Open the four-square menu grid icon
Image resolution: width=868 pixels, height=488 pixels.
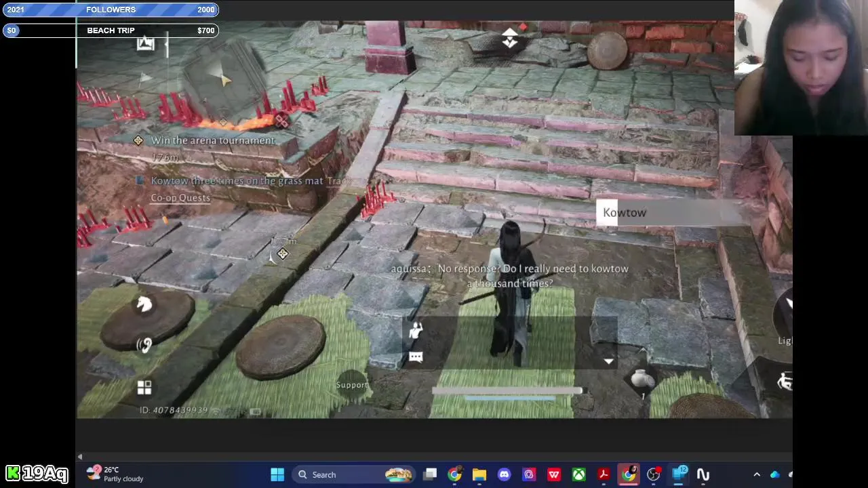144,387
